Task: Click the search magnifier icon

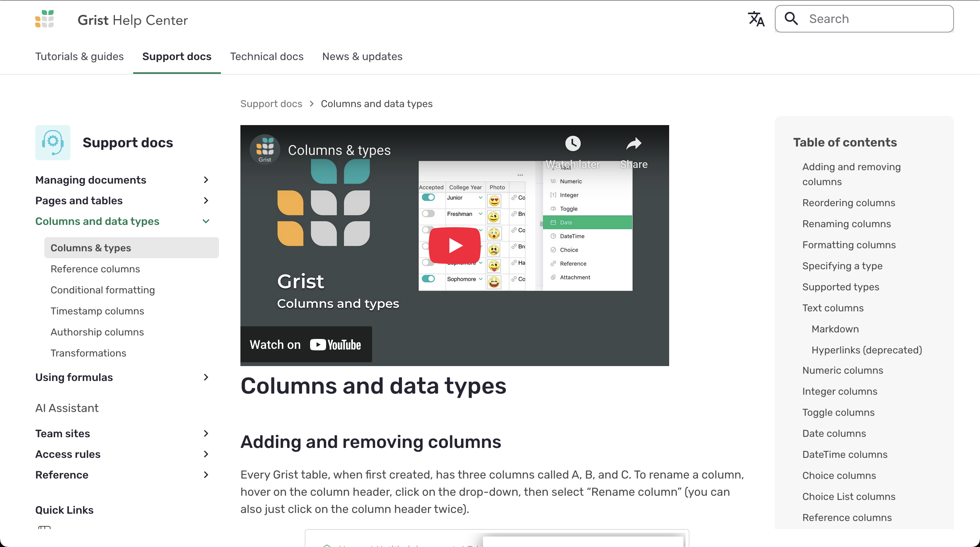Action: (791, 19)
